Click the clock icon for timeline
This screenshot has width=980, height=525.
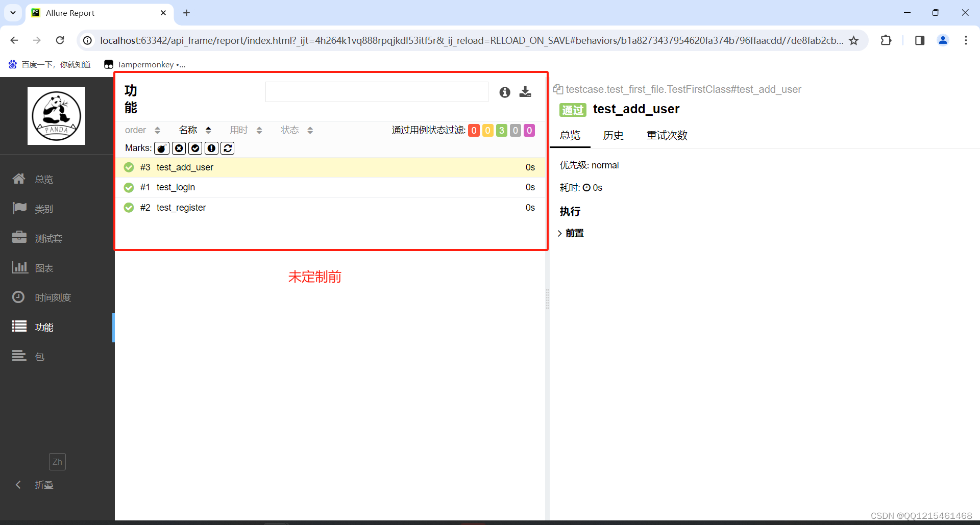pos(18,297)
